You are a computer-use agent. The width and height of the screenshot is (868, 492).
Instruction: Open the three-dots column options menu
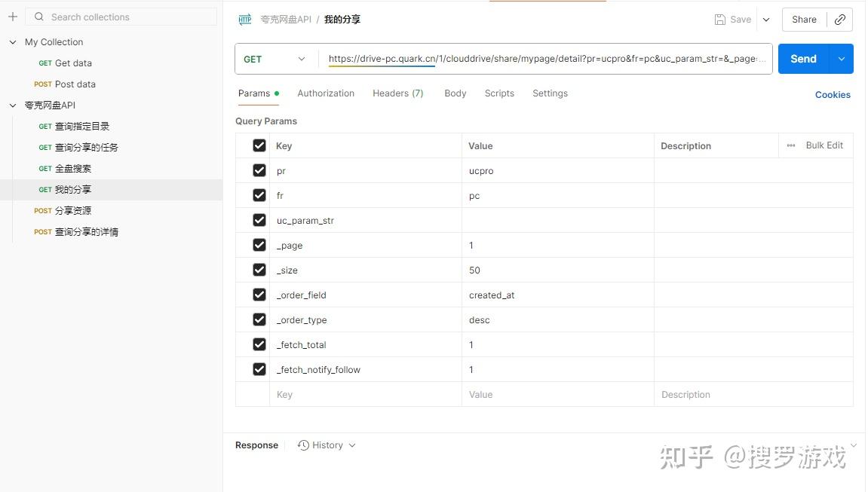point(791,145)
